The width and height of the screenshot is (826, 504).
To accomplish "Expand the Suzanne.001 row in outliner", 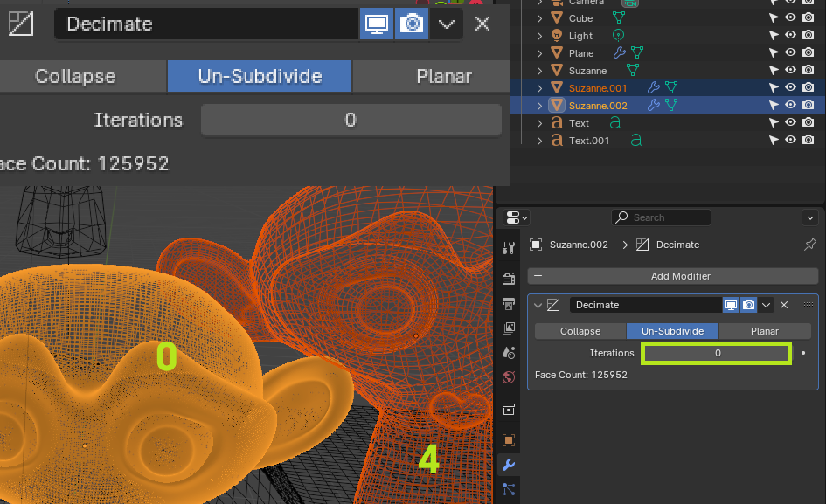I will coord(539,87).
